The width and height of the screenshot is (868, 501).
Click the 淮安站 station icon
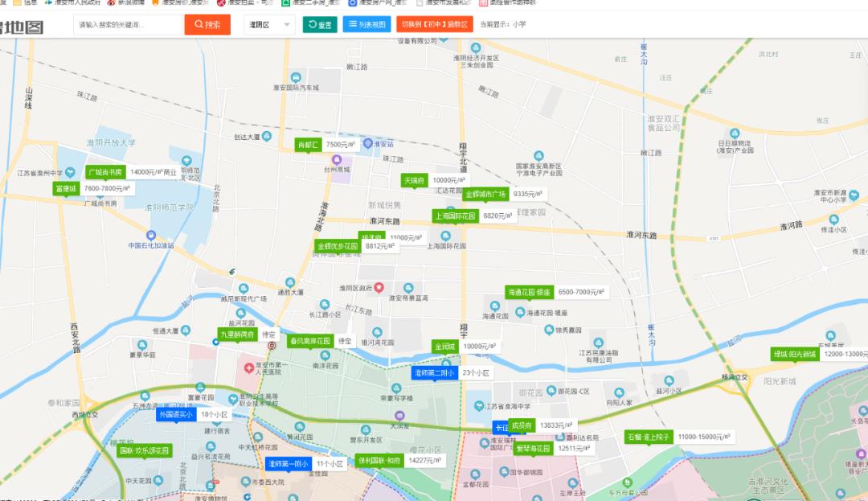pyautogui.click(x=367, y=143)
